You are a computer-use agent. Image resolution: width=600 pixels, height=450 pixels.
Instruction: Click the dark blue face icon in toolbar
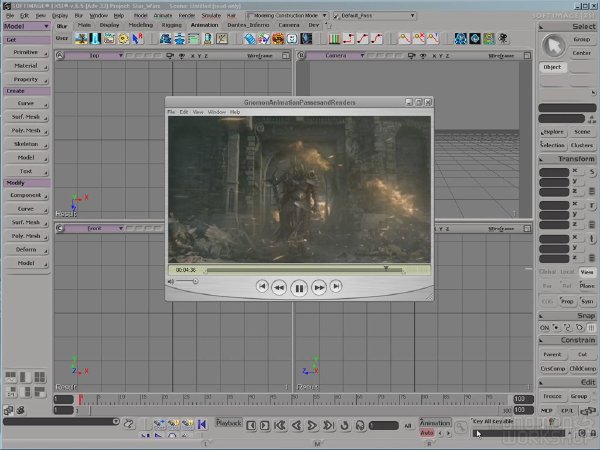point(306,39)
